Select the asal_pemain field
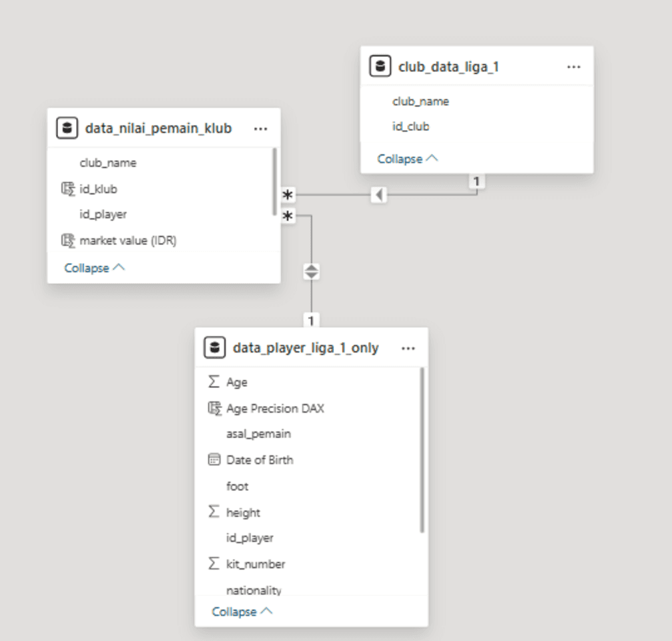The width and height of the screenshot is (672, 641). click(258, 434)
